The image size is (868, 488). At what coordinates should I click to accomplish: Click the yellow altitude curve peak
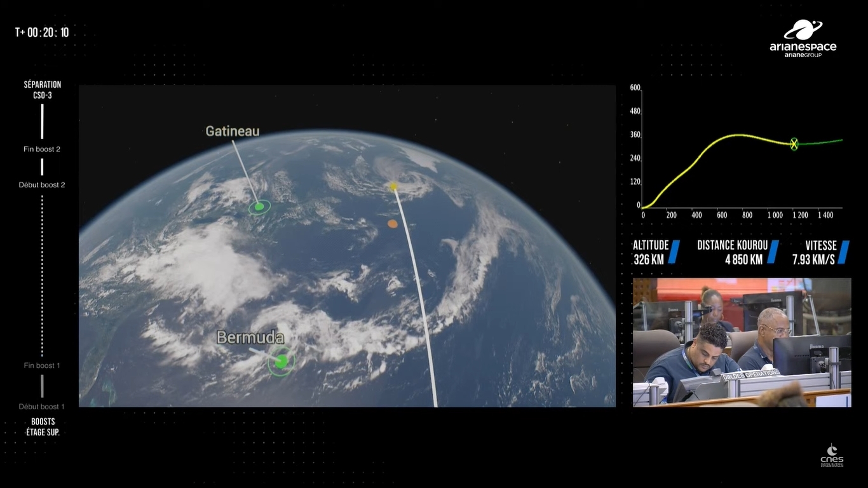[x=737, y=135]
